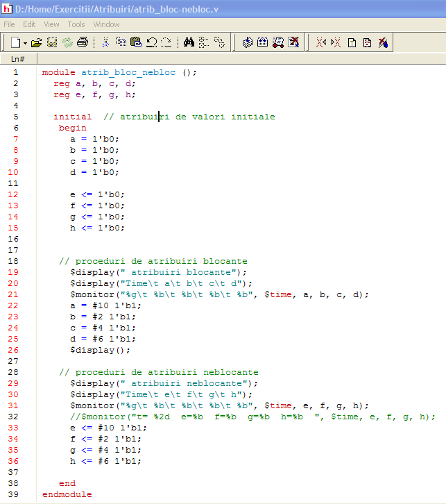Save the file with the floppy disk icon
The height and width of the screenshot is (504, 446).
point(52,42)
